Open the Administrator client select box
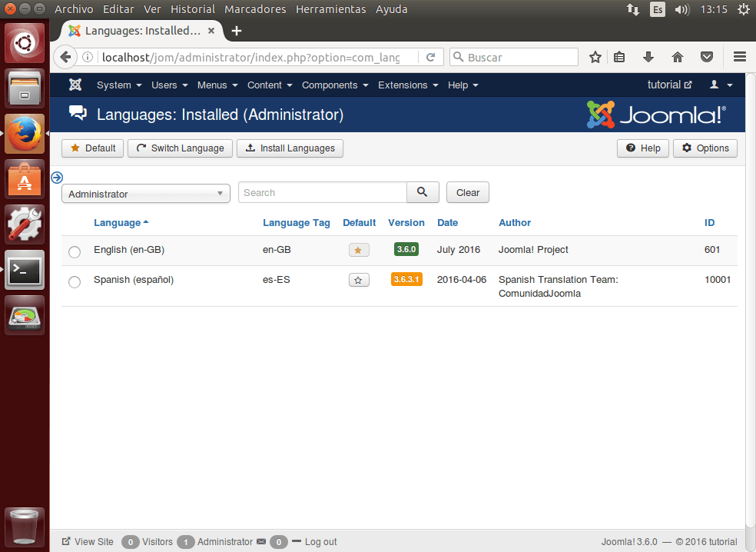This screenshot has width=756, height=552. 146,194
